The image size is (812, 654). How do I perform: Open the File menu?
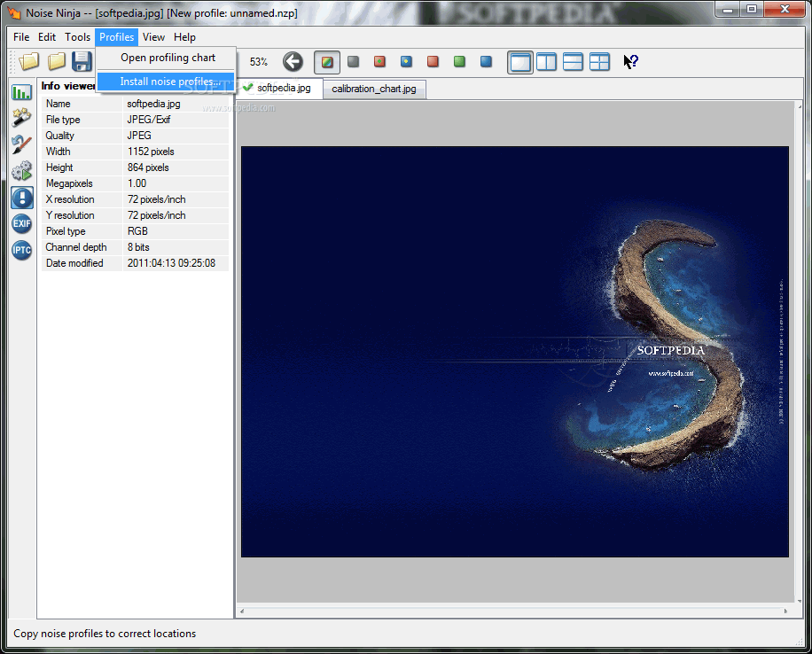point(21,37)
